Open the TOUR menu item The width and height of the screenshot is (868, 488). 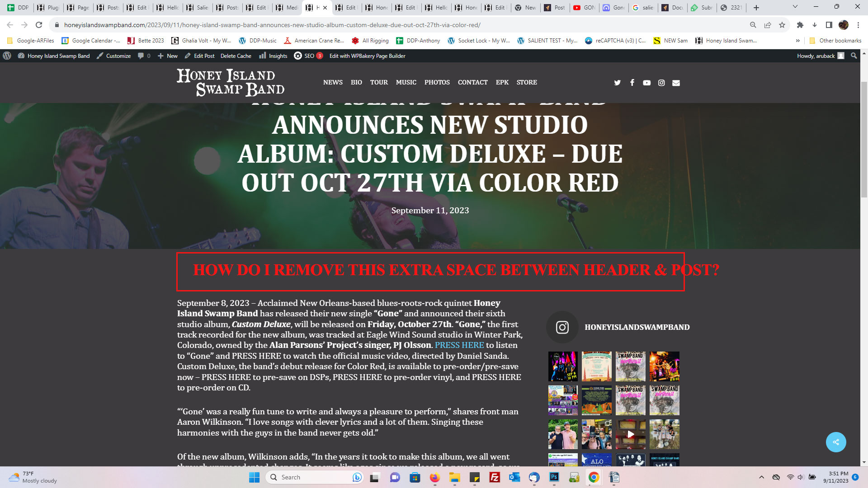tap(379, 82)
